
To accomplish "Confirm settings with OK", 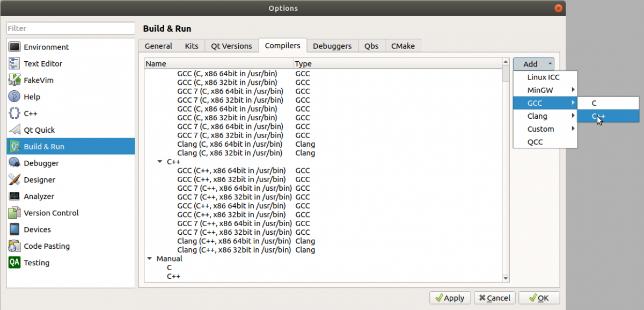I will 539,298.
